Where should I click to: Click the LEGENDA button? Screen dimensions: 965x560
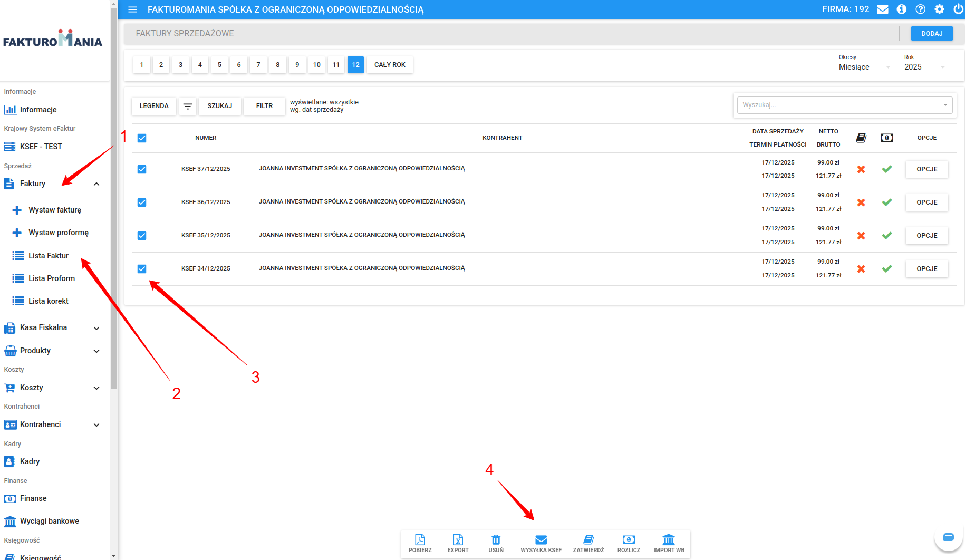154,106
